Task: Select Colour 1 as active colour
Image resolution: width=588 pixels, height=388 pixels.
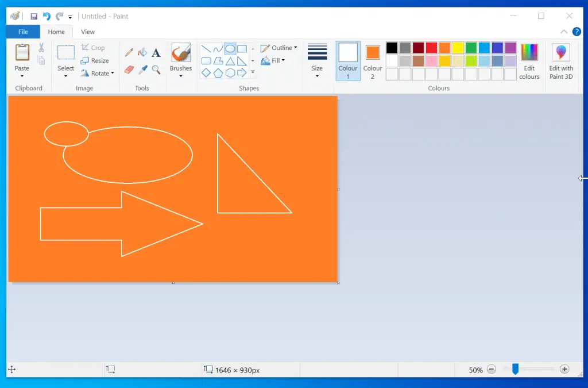Action: pos(348,61)
